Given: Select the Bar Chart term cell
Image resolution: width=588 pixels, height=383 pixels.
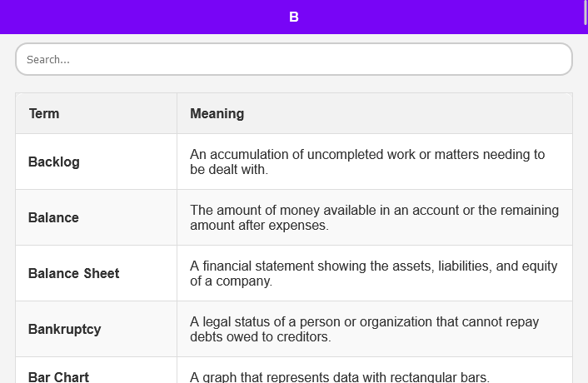Looking at the screenshot, I should click(96, 371).
